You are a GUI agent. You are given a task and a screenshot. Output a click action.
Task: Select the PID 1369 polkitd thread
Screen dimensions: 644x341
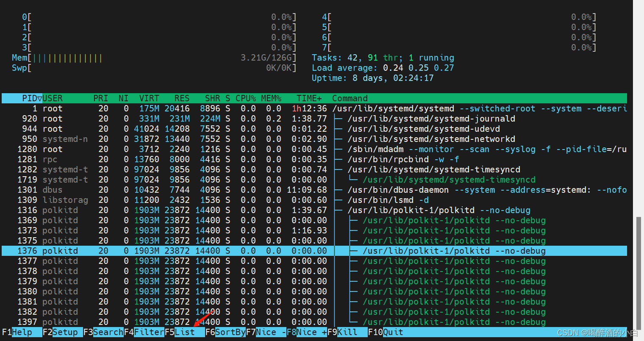(x=314, y=220)
